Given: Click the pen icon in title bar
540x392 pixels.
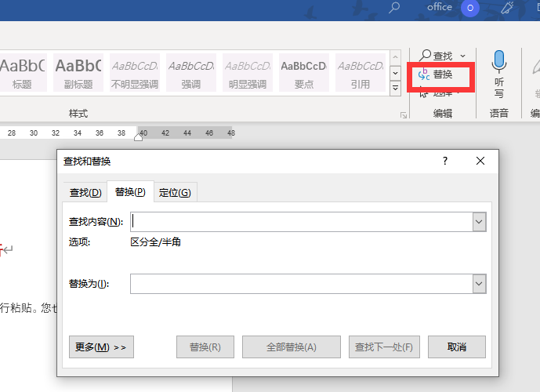Looking at the screenshot, I should pos(507,8).
